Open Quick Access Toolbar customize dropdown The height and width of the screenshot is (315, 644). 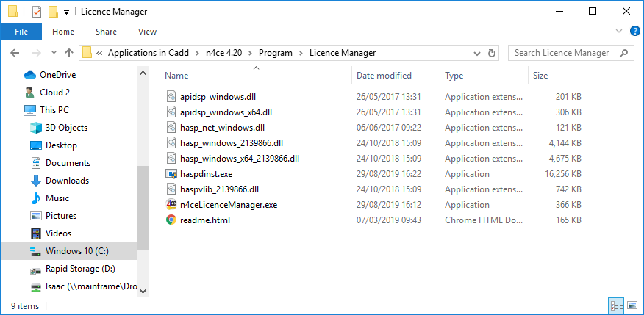click(66, 12)
